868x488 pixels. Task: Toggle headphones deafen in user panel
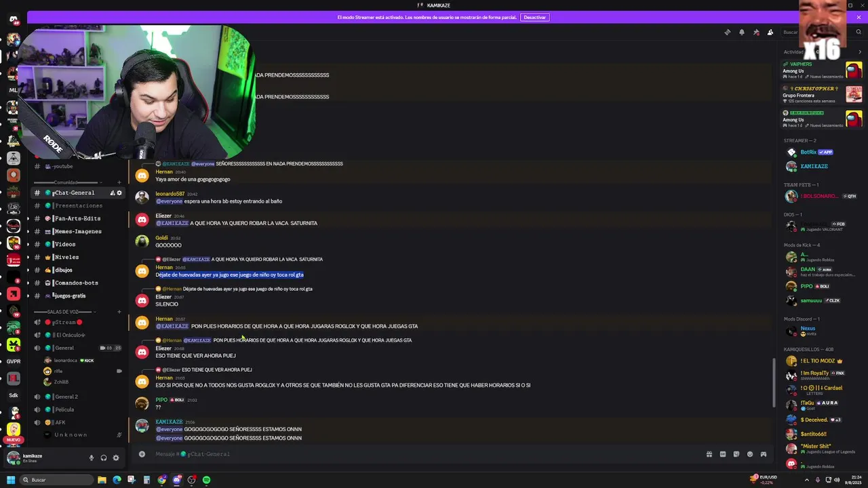(x=104, y=457)
